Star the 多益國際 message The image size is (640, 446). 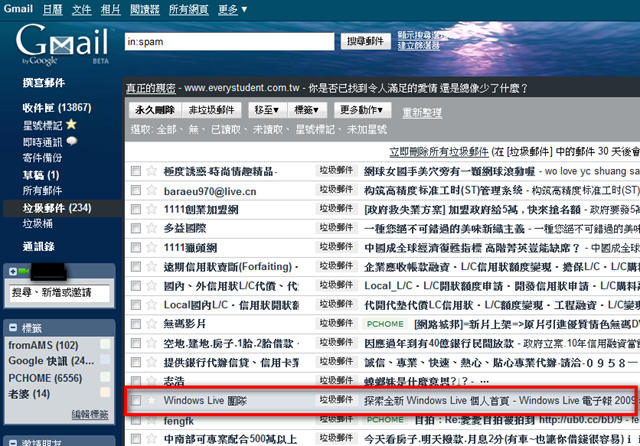[151, 228]
